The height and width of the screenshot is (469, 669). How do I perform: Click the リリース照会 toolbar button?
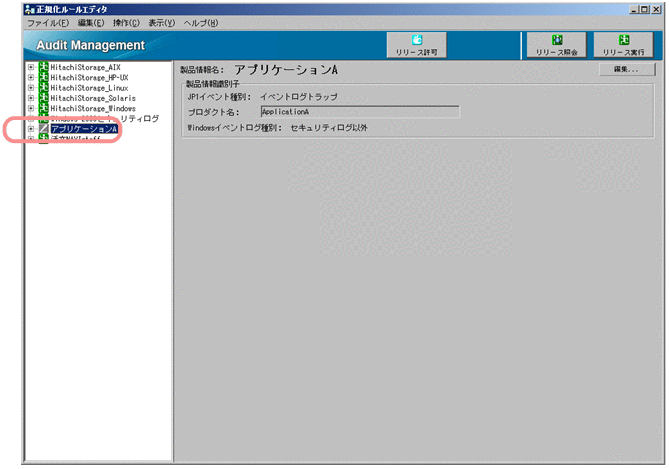tap(556, 45)
